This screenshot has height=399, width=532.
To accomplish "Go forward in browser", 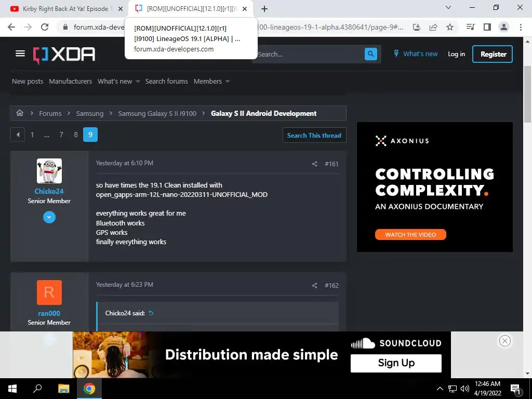I will (28, 27).
